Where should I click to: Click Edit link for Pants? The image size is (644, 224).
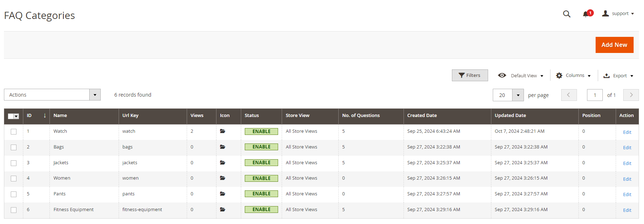[627, 194]
